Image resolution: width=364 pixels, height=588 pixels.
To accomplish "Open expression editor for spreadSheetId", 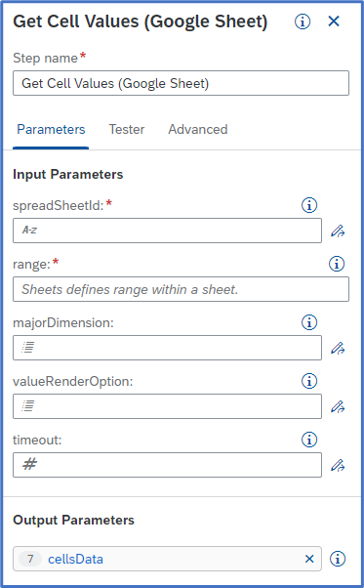I will coord(338,231).
